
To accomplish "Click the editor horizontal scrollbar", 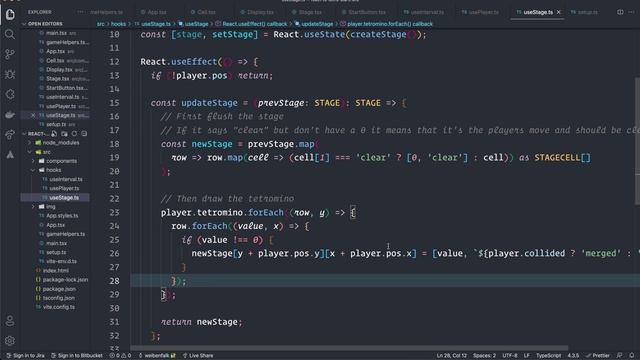I will [x=349, y=348].
